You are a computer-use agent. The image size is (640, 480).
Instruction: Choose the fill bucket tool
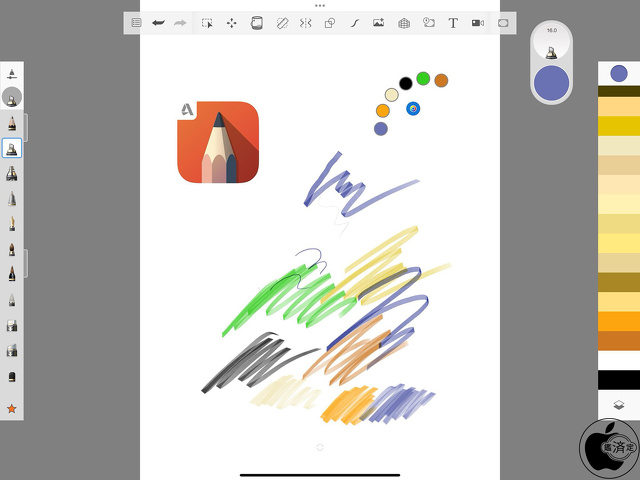[x=256, y=23]
